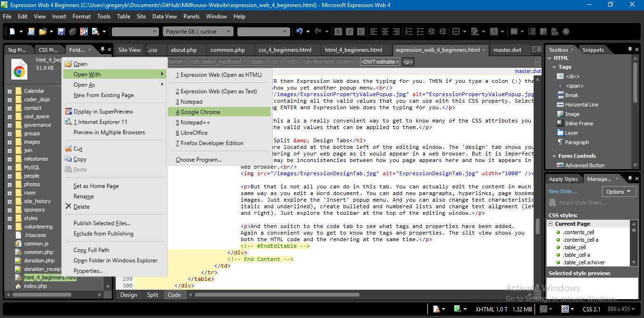Click the New Document toolbar icon
Viewport: 644px width, 318px height.
tap(13, 32)
